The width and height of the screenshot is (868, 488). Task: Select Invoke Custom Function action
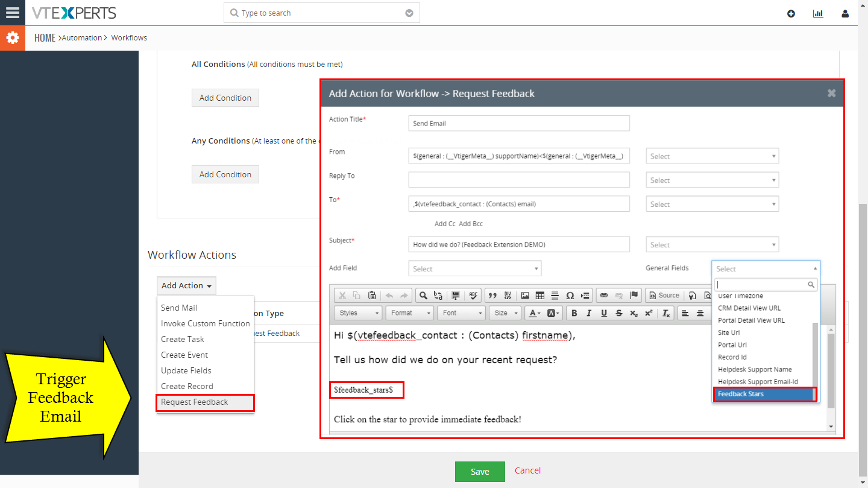point(205,323)
